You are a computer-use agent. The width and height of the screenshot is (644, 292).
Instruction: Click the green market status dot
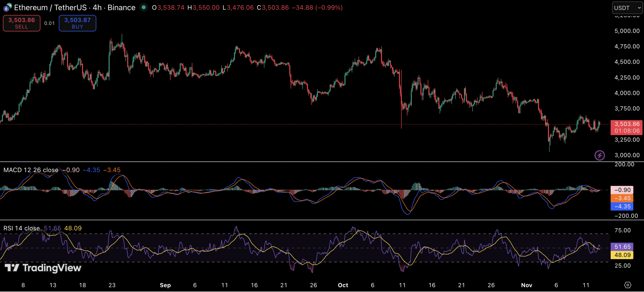click(144, 7)
